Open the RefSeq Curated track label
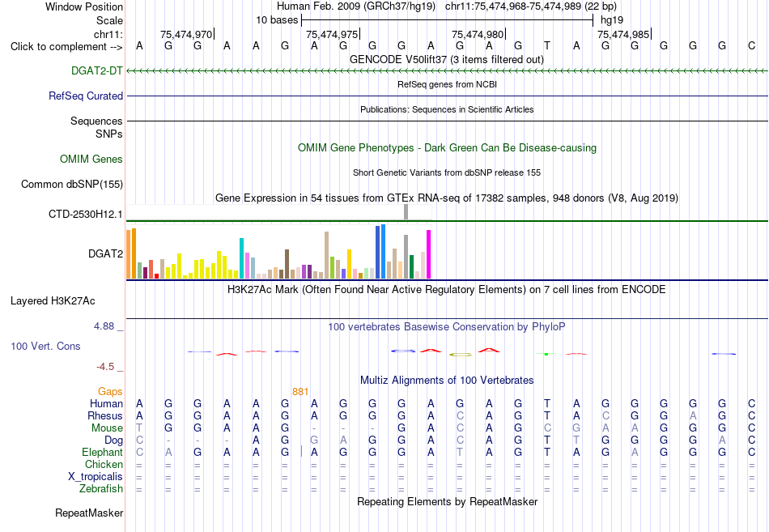 (85, 96)
